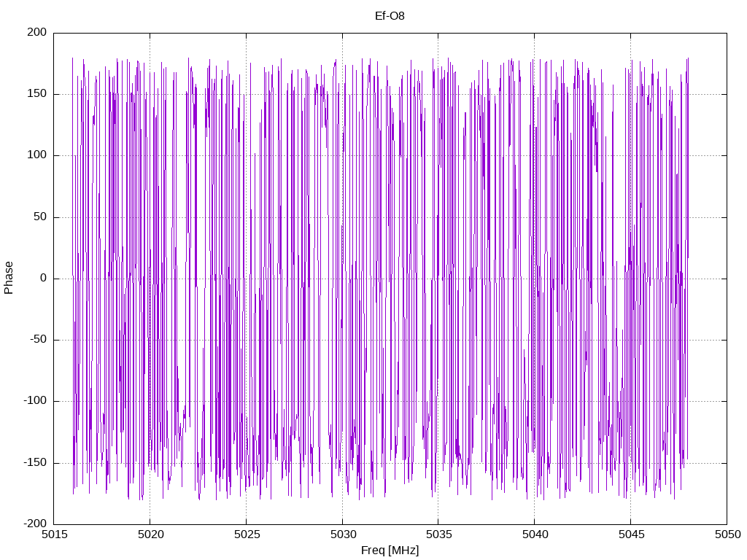Select the Freq [MHz] x-axis label

coord(390,551)
